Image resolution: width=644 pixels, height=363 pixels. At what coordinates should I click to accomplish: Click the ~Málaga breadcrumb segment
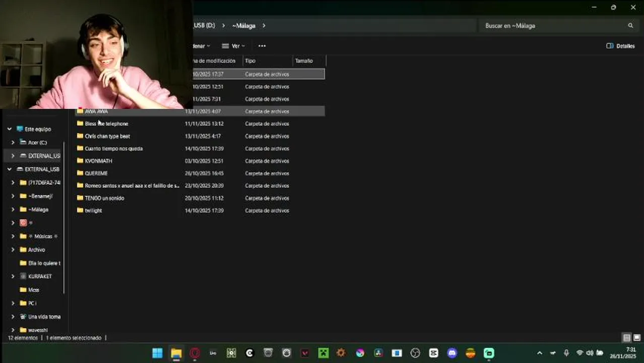pos(244,25)
